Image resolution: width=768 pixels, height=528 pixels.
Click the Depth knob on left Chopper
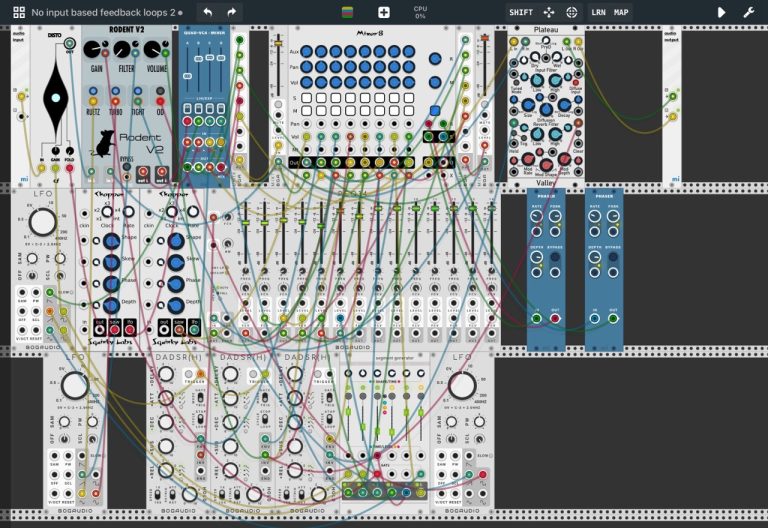[112, 305]
